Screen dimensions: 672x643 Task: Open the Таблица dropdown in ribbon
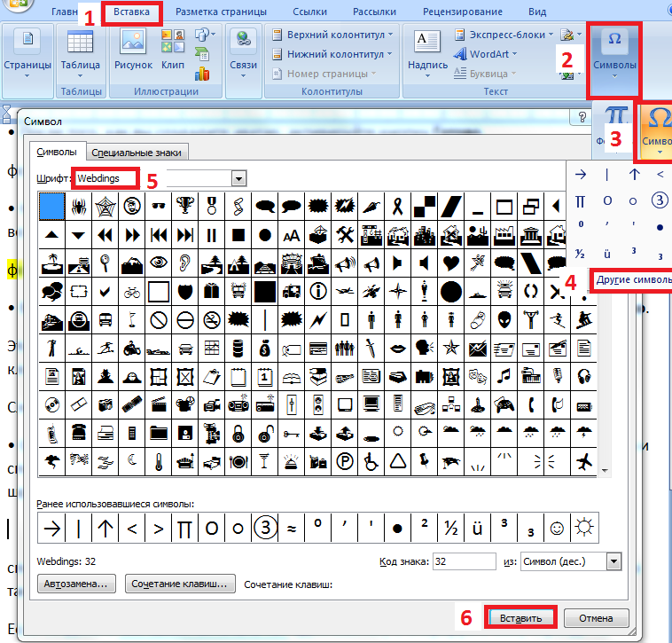coord(80,53)
